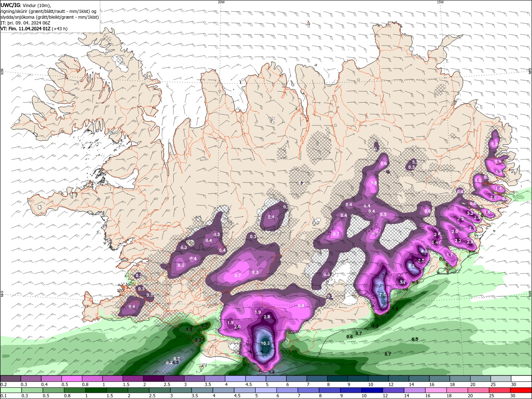532x399 pixels.
Task: Select the 'IT: þri. 09. 04. 2024 06Z' line
Action: [x=25, y=23]
